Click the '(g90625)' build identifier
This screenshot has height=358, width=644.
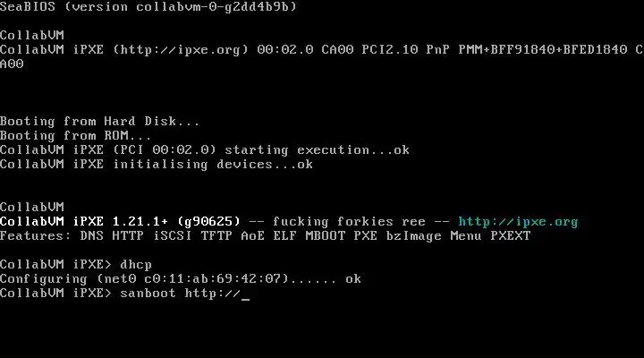tap(208, 222)
